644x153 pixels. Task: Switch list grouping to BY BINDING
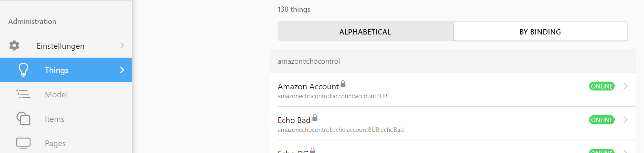[540, 32]
